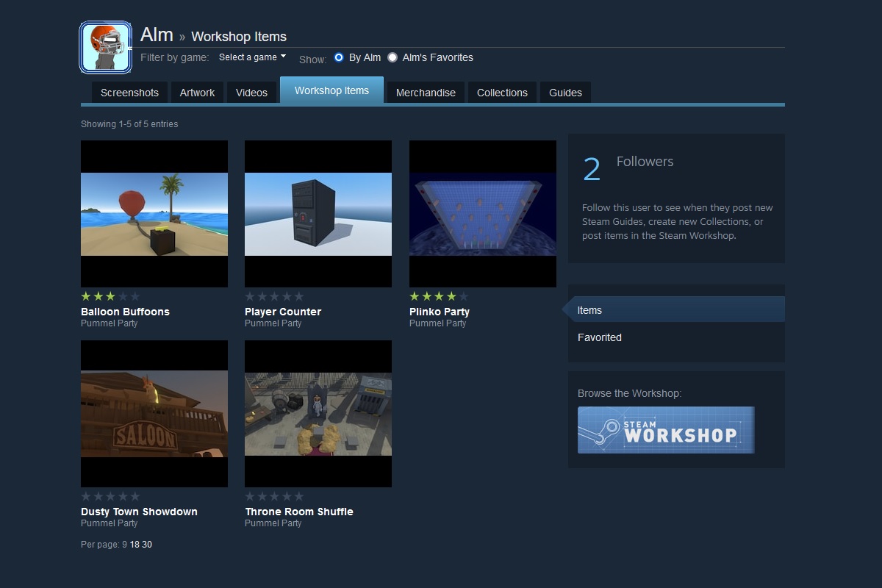Click the Showing 1-5 of 5 entries text
The width and height of the screenshot is (882, 588).
(129, 124)
